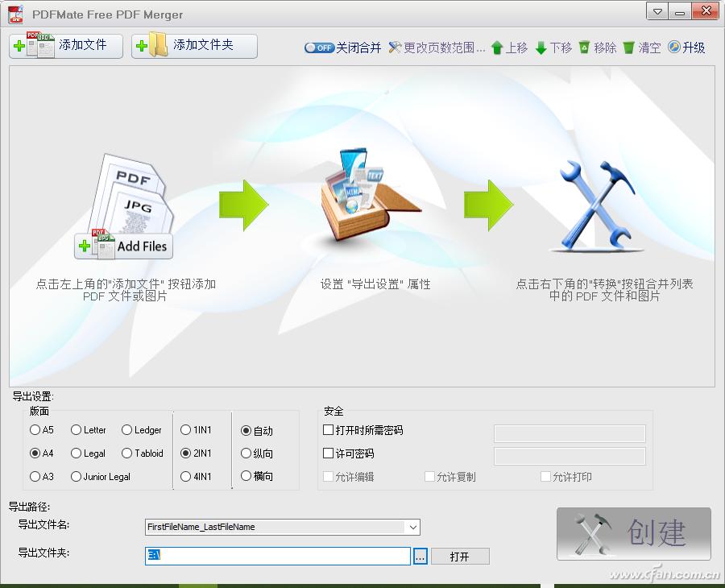Expand the window menu arrow near minimize
725x588 pixels.
657,11
